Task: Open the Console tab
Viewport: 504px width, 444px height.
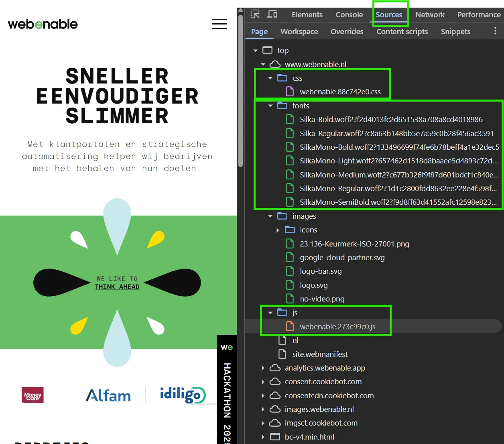Action: (x=349, y=15)
